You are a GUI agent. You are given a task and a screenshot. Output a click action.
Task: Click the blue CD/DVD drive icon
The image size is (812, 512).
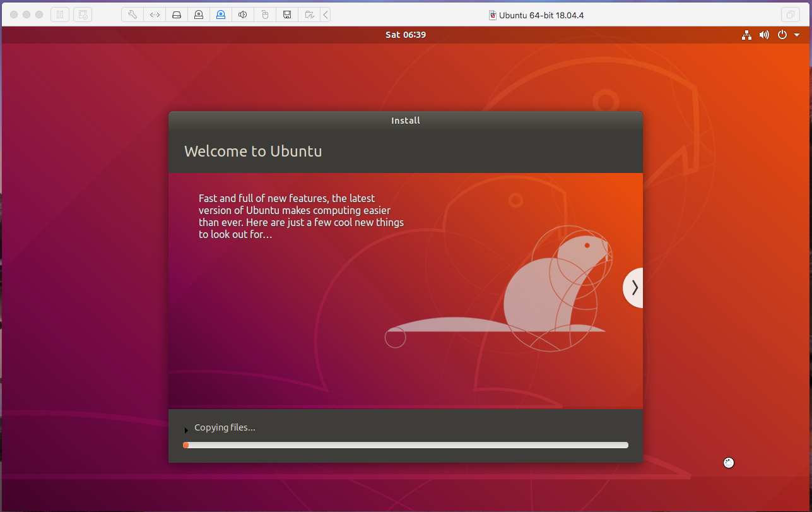(x=221, y=15)
